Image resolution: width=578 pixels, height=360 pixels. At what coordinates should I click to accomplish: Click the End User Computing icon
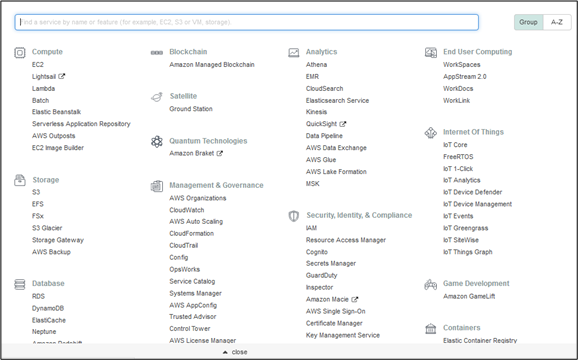pyautogui.click(x=431, y=53)
